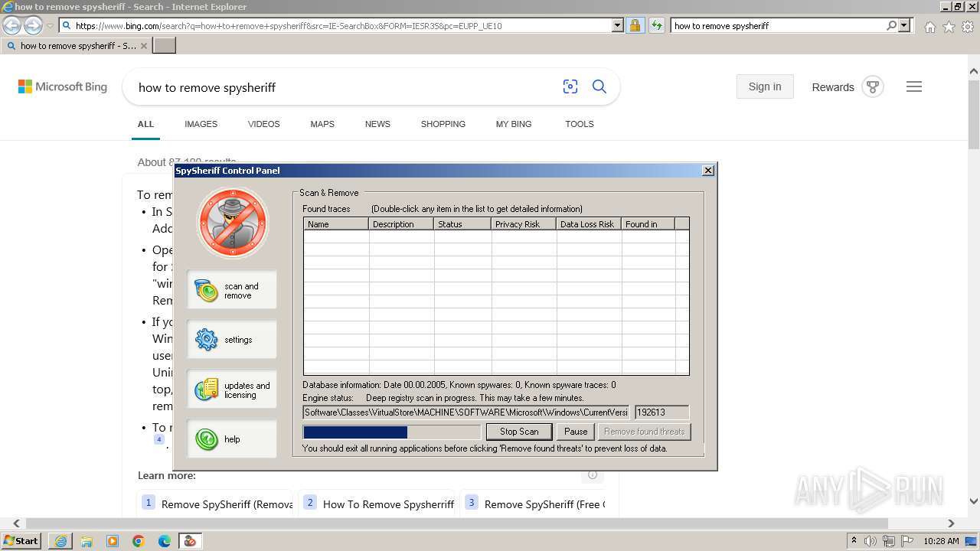The height and width of the screenshot is (551, 980).
Task: Open the IE home page icon
Action: coord(929,27)
